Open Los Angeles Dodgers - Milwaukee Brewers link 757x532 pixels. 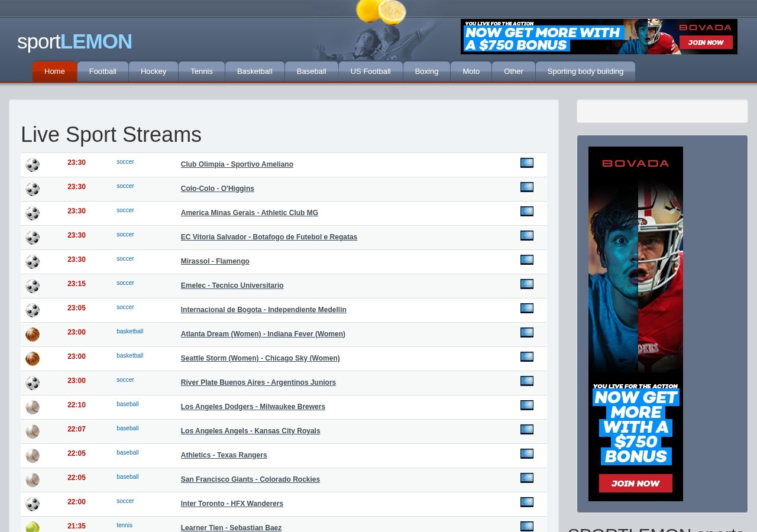point(253,407)
